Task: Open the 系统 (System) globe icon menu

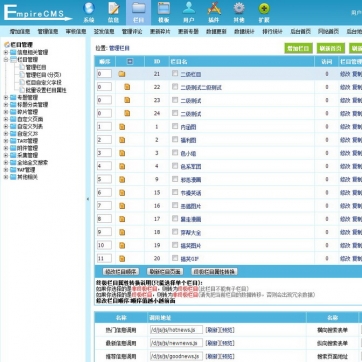Action: [x=89, y=12]
